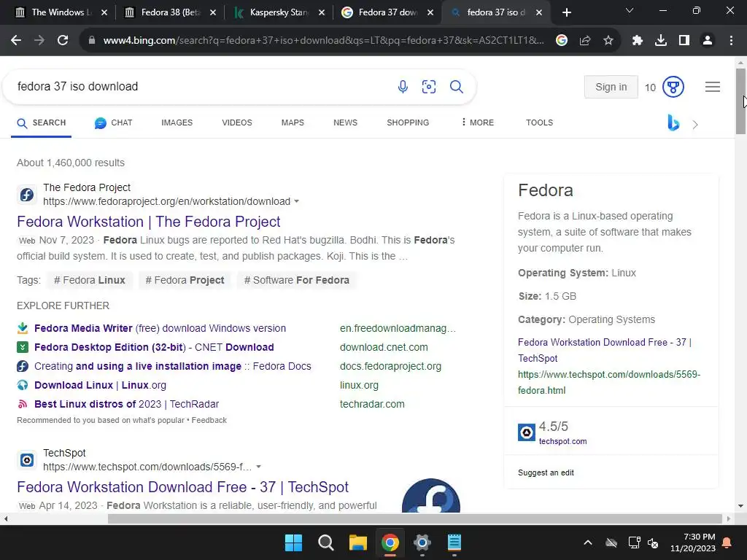The height and width of the screenshot is (560, 747).
Task: Click the vertical scrollbar thumb
Action: 740,101
